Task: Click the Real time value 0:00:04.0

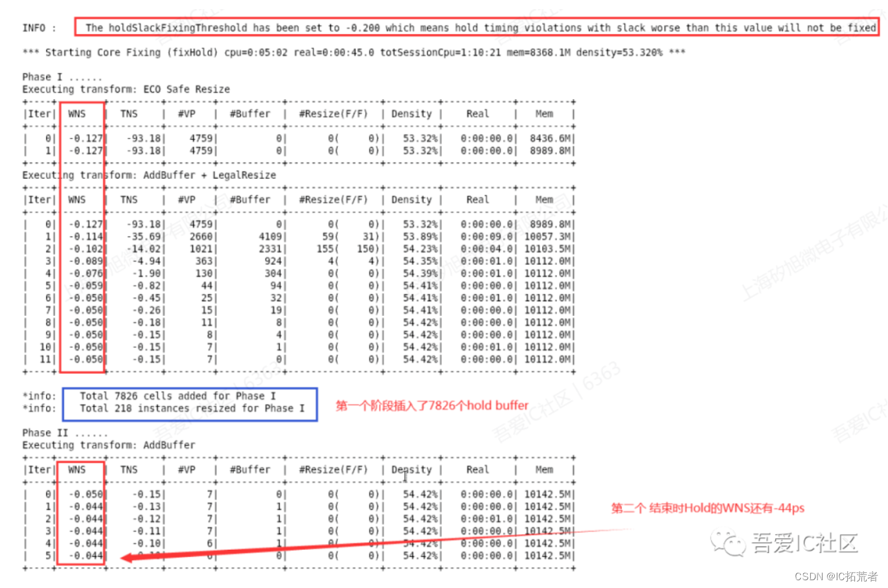Action: [x=487, y=249]
